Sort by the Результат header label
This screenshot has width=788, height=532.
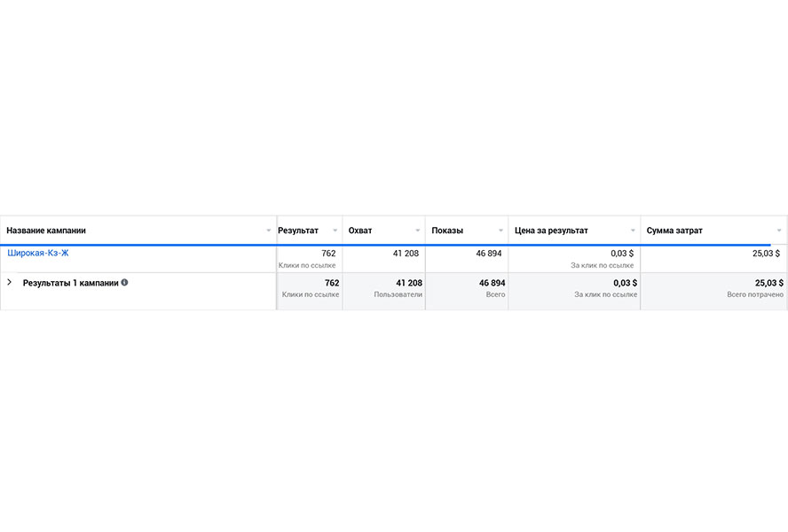tap(298, 231)
